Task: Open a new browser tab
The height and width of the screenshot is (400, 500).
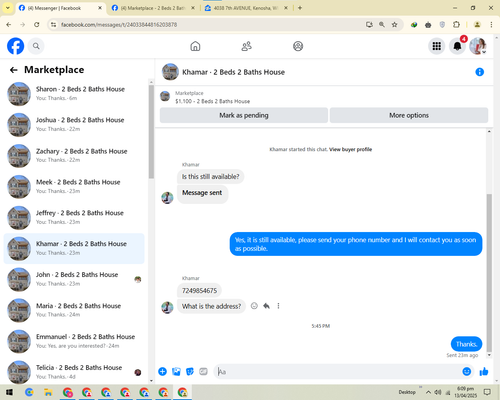Action: pyautogui.click(x=300, y=8)
